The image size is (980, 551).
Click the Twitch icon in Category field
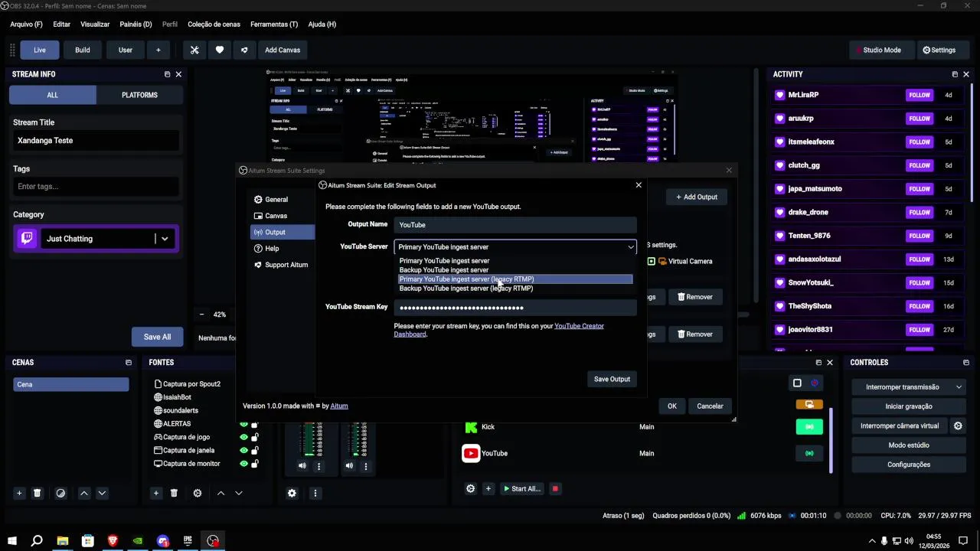(x=27, y=239)
